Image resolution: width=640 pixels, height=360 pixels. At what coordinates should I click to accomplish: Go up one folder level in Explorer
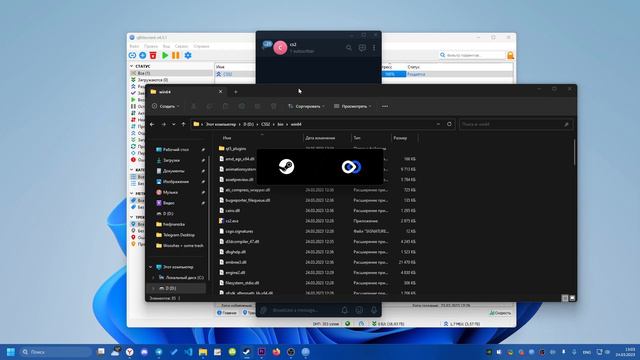(183, 124)
